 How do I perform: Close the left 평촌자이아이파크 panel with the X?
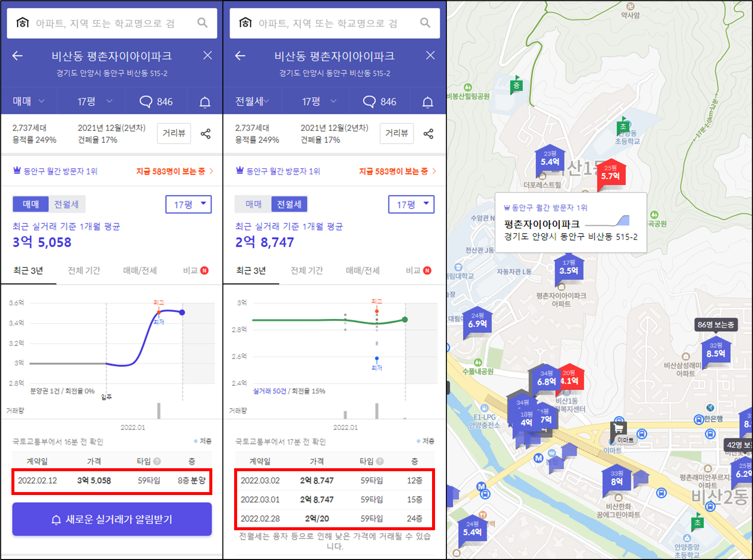coord(207,56)
